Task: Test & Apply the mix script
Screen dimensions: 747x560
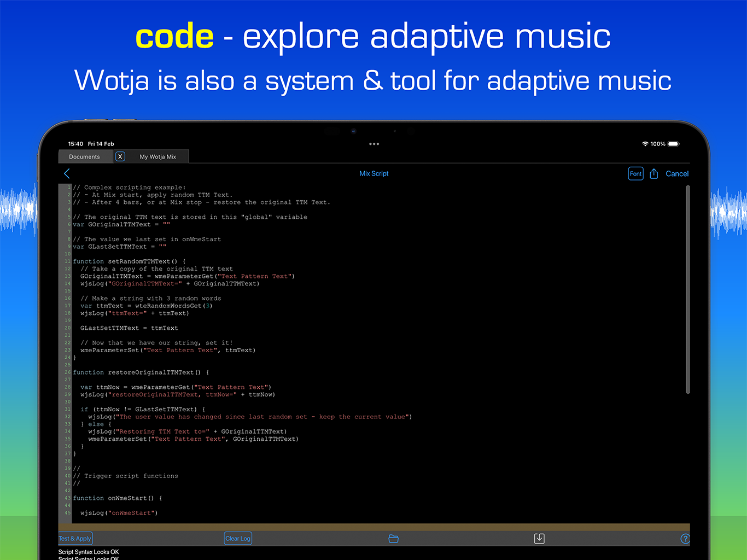Action: 74,538
